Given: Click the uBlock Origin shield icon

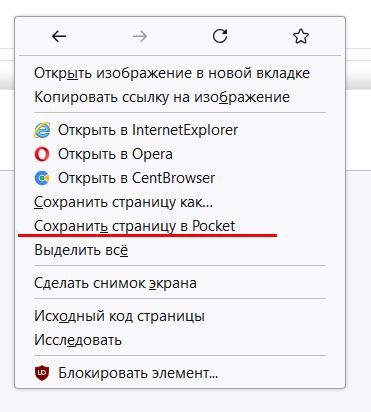Looking at the screenshot, I should (x=42, y=373).
